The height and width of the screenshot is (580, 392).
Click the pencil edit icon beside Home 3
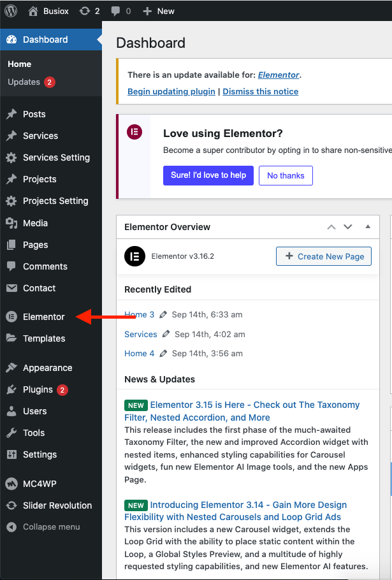(x=163, y=315)
